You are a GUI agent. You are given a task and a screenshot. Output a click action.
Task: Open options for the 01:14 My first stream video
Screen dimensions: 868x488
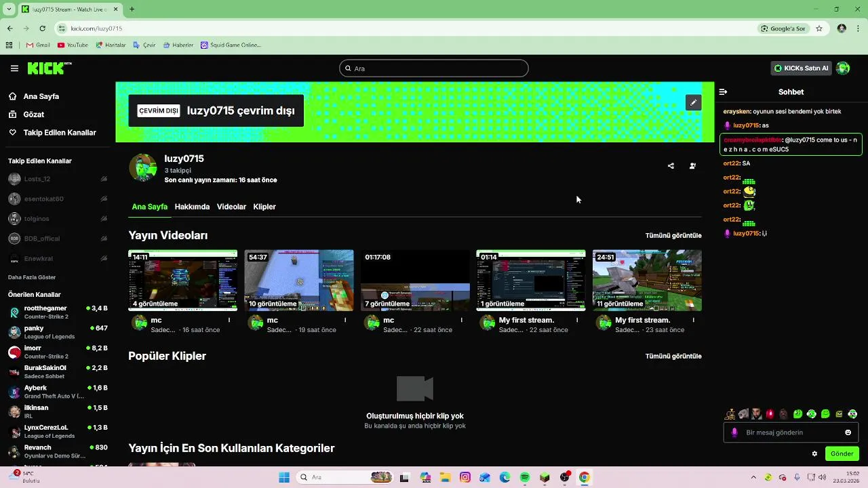tap(577, 320)
